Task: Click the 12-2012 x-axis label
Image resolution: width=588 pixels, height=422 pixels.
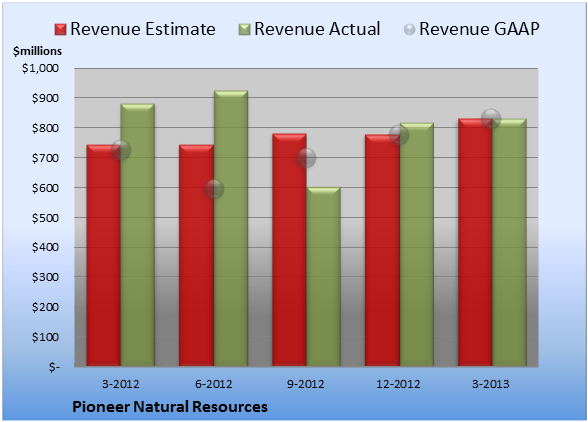Action: (399, 384)
